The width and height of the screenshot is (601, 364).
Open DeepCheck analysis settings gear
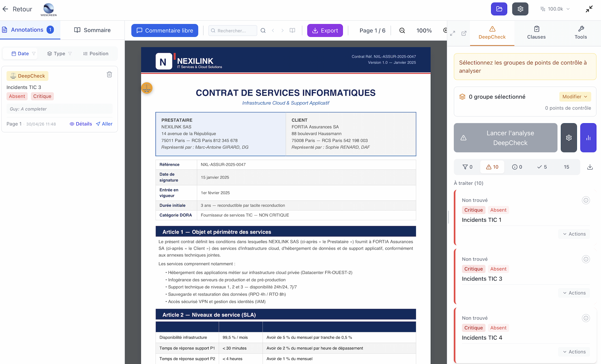click(569, 138)
